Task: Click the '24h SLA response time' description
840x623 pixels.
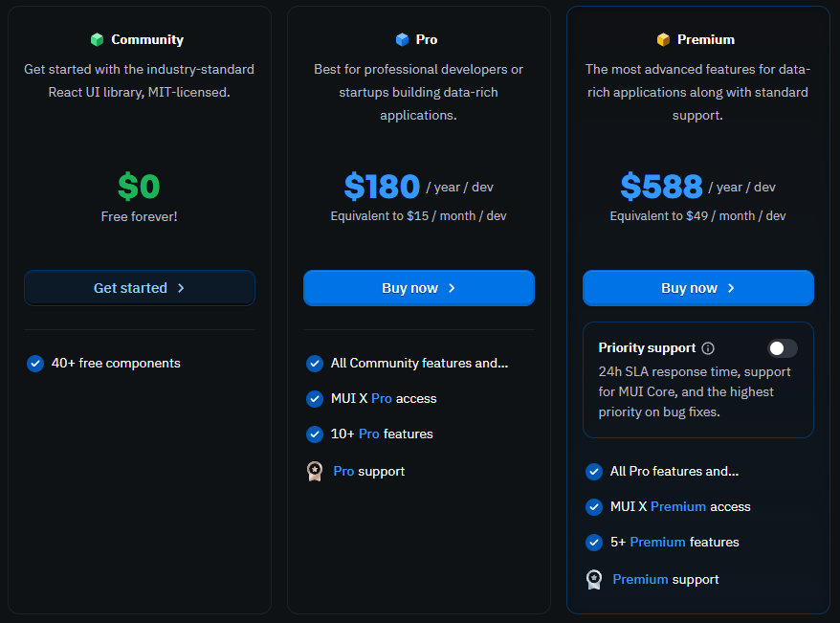Action: click(x=695, y=391)
